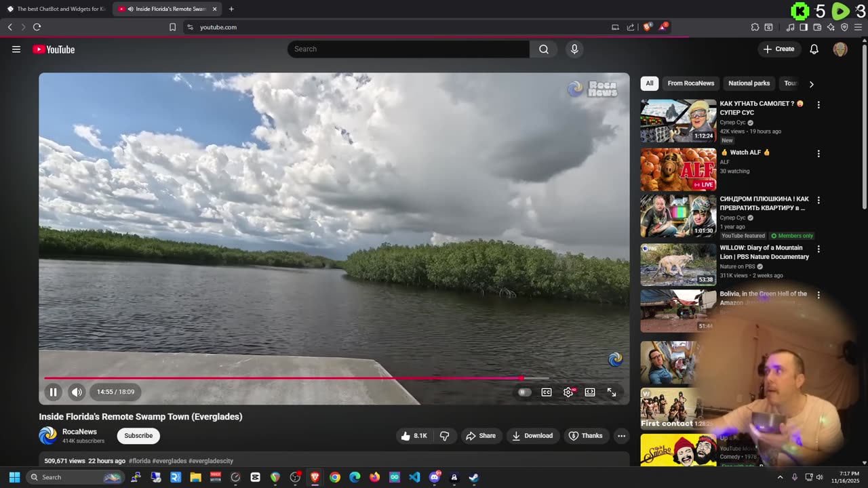This screenshot has width=868, height=488.
Task: Start voice search with the microphone
Action: tap(574, 49)
